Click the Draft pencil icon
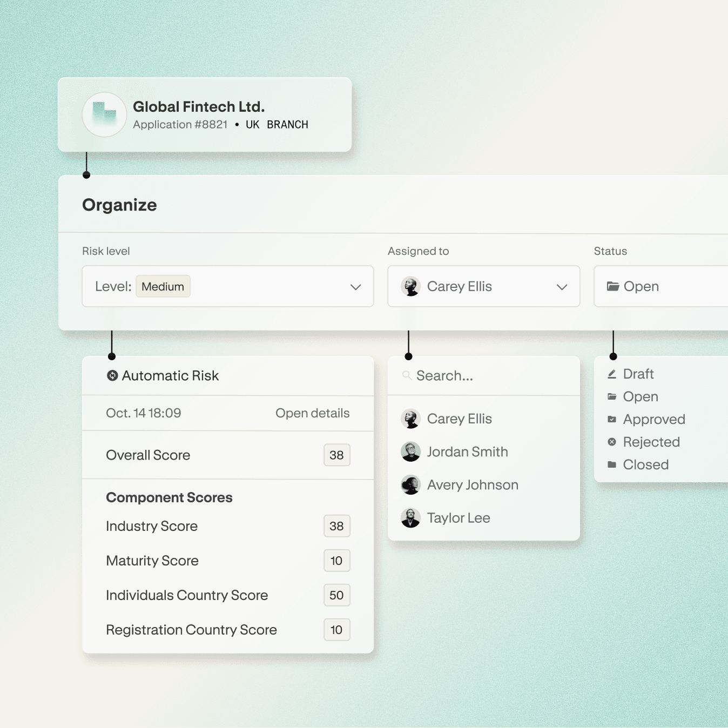 click(612, 374)
